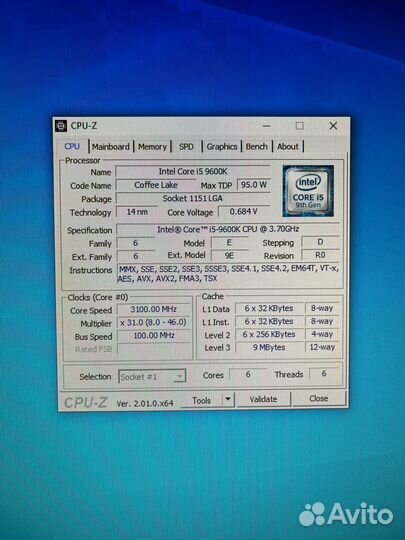The width and height of the screenshot is (405, 540).
Task: Click the Intel Core i5 9th Gen logo
Action: [x=308, y=191]
